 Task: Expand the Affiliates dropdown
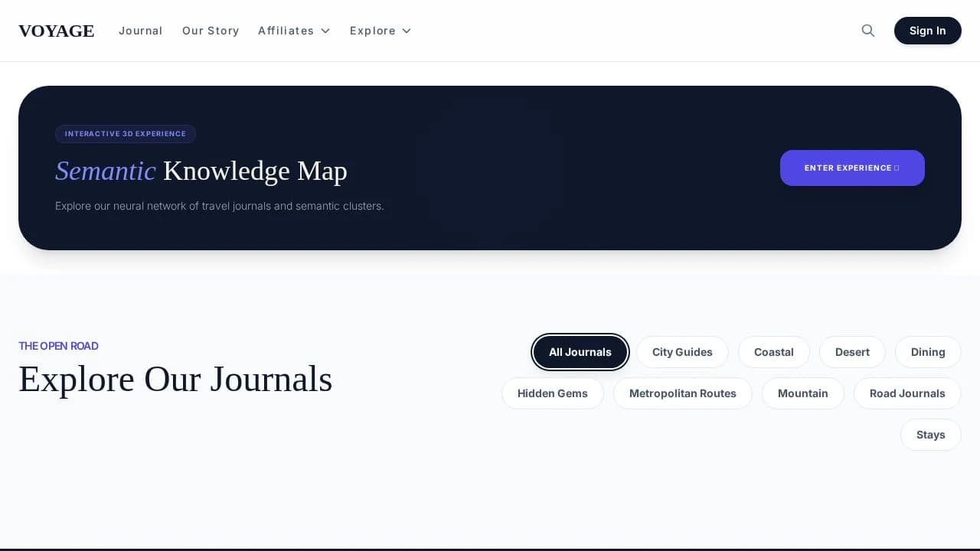coord(294,31)
